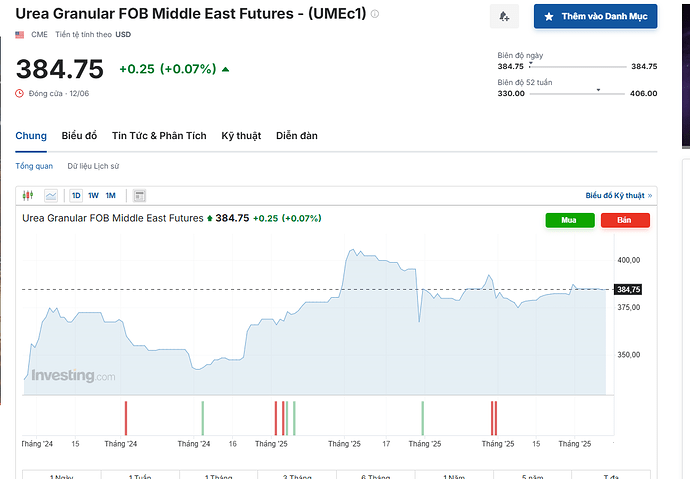Click the Investing.com watermark logo
This screenshot has width=690, height=479.
click(x=72, y=376)
